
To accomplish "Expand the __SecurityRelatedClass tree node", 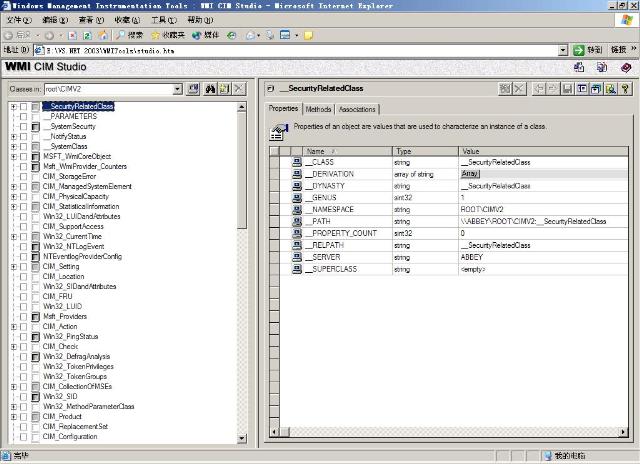I will click(14, 107).
